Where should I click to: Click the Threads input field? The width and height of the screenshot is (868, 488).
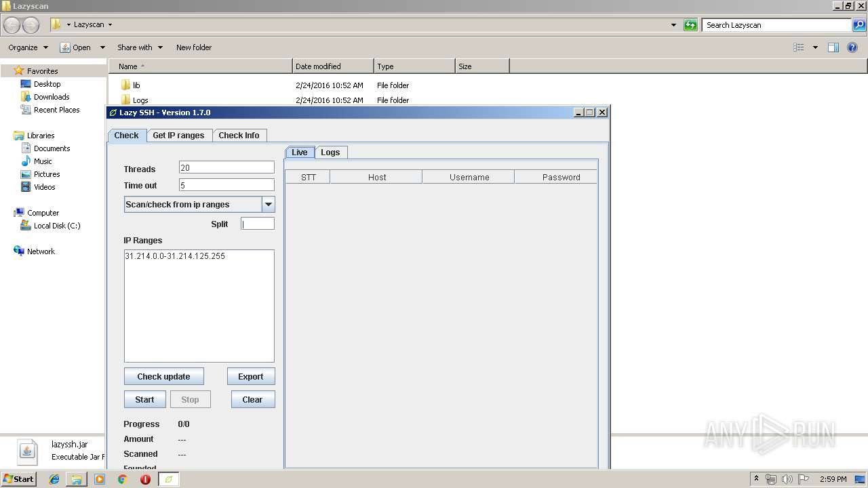[226, 167]
